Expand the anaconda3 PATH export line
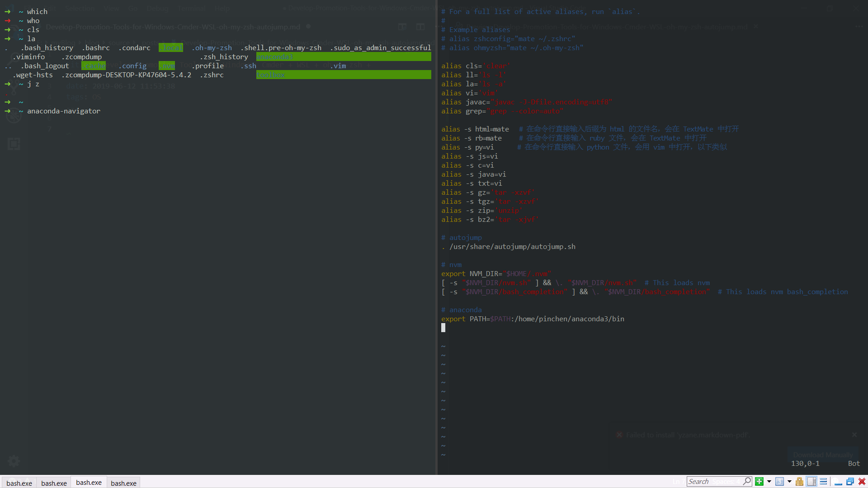Image resolution: width=868 pixels, height=488 pixels. [x=533, y=319]
